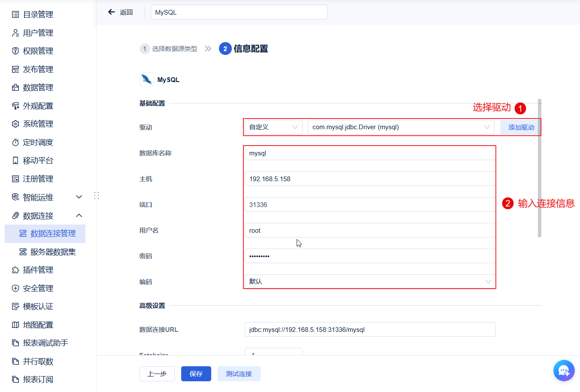Click the 智能运维 sidebar icon

[15, 197]
